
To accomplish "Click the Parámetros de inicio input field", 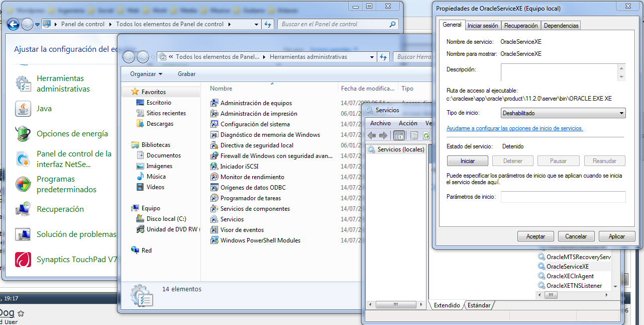I will tap(563, 197).
